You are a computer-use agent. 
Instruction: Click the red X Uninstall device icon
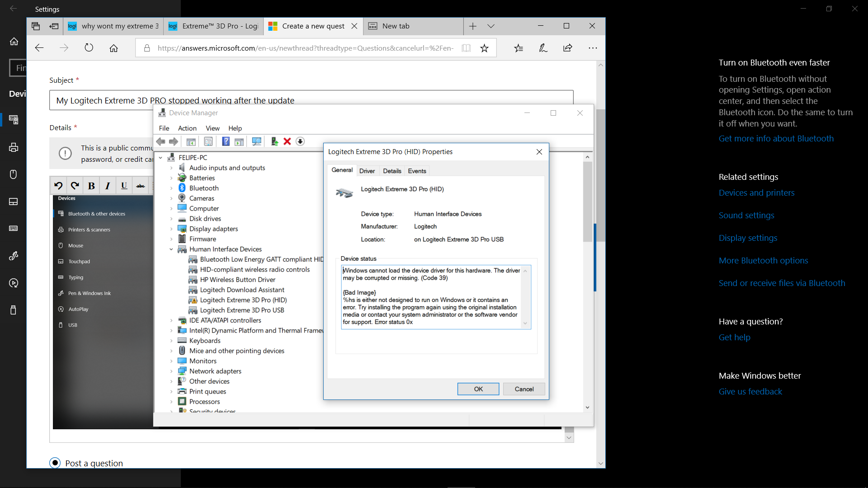point(287,141)
